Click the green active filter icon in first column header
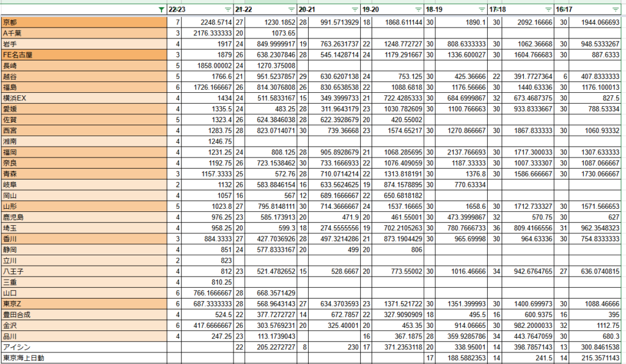626x364 pixels. tap(161, 10)
